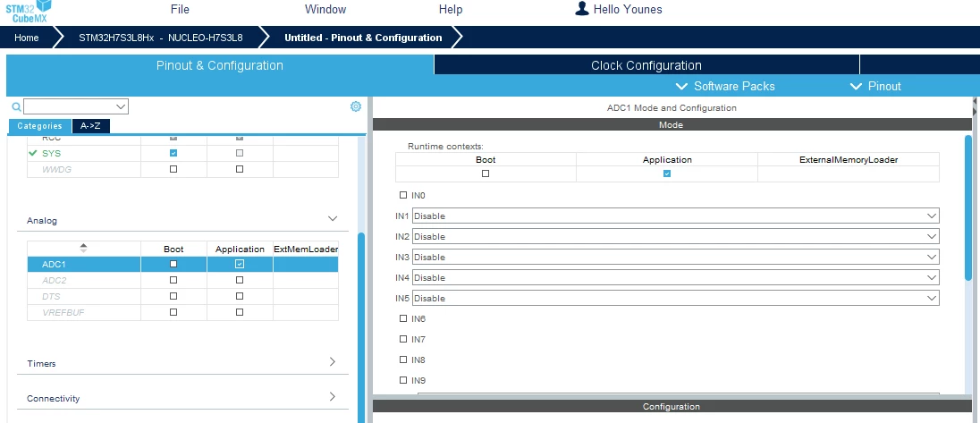The image size is (980, 423).
Task: Select the WWDG peripheral row
Action: [x=182, y=169]
